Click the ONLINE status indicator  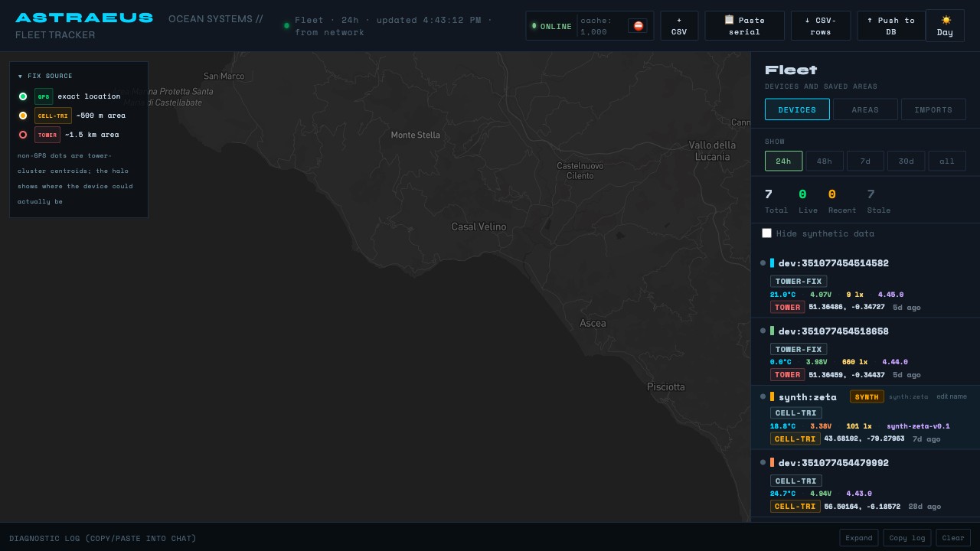pyautogui.click(x=551, y=26)
